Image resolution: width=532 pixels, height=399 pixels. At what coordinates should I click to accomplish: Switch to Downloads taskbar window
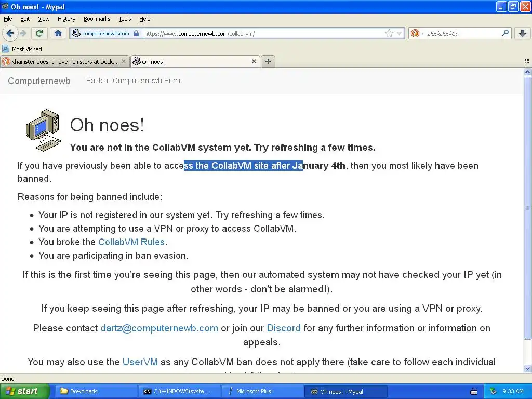(96, 391)
